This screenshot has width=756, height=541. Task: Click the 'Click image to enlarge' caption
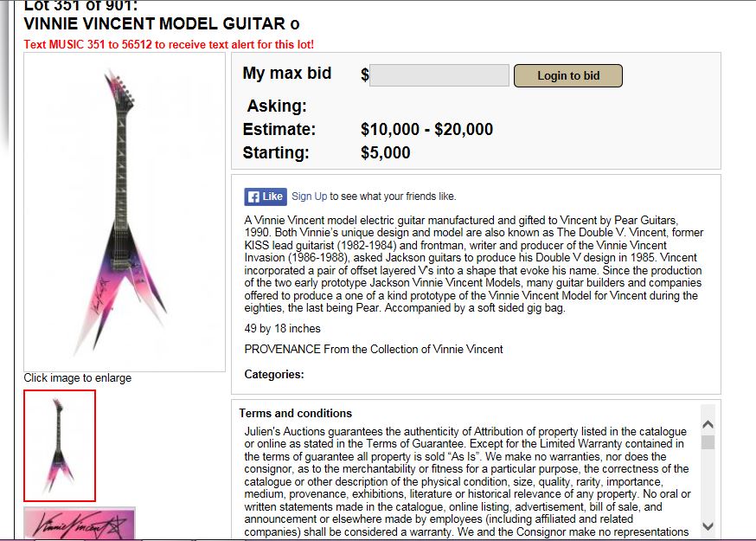click(78, 378)
